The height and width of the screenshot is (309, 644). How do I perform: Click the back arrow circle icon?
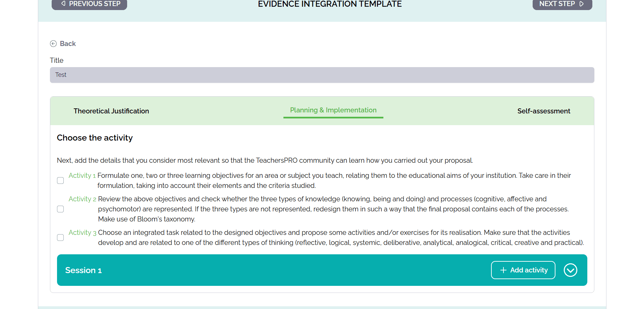click(54, 44)
